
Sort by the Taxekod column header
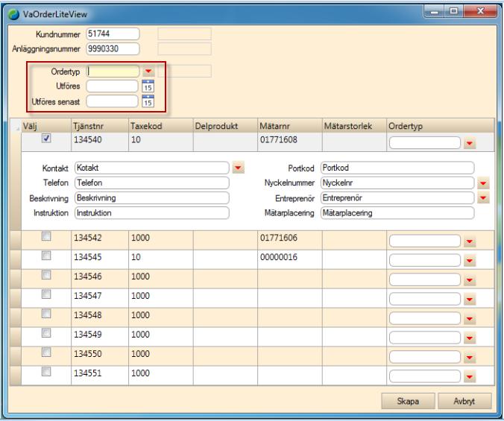(x=161, y=126)
